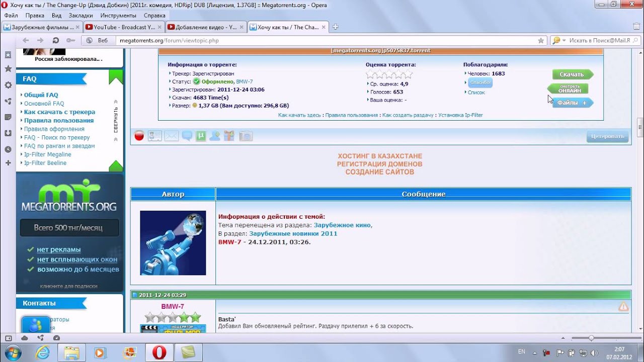Toggle the sidebar panel button in the status bar
Screen dimensions: 644x362
coord(9,338)
